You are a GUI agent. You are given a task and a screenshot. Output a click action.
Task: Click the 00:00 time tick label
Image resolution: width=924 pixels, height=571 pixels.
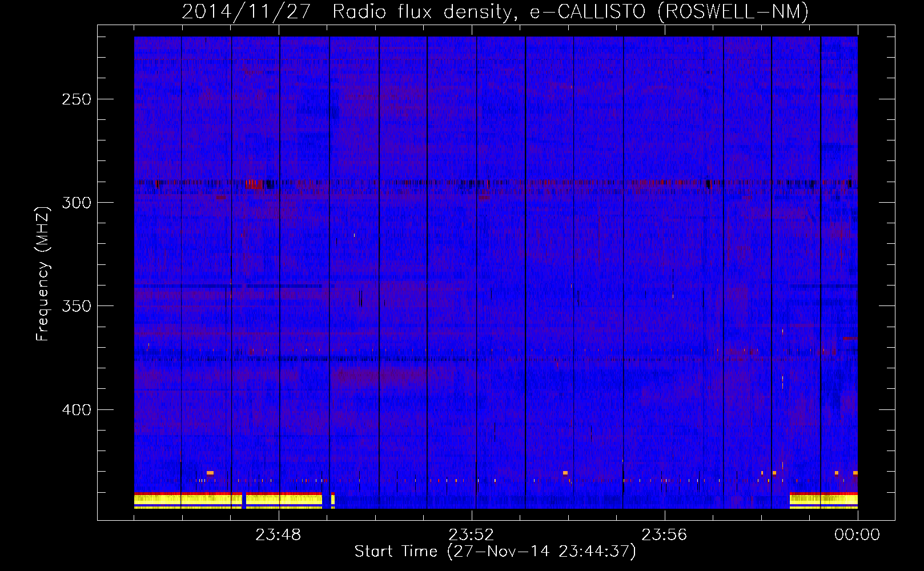click(857, 535)
